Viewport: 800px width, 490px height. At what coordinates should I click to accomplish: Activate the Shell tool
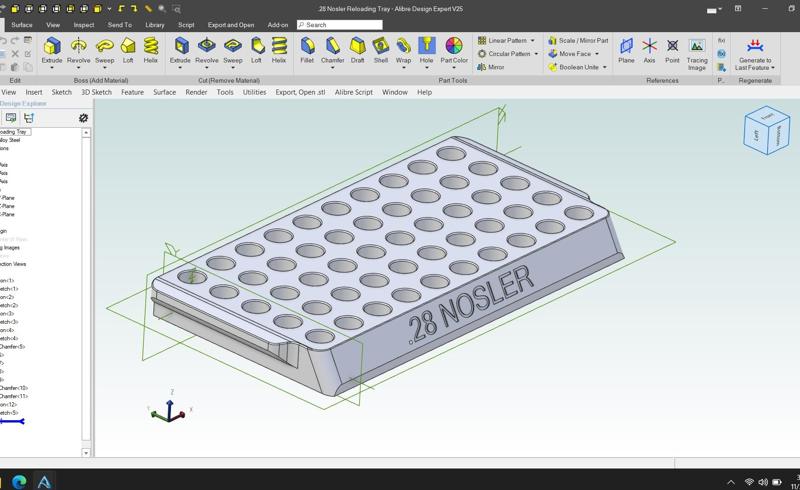(381, 50)
